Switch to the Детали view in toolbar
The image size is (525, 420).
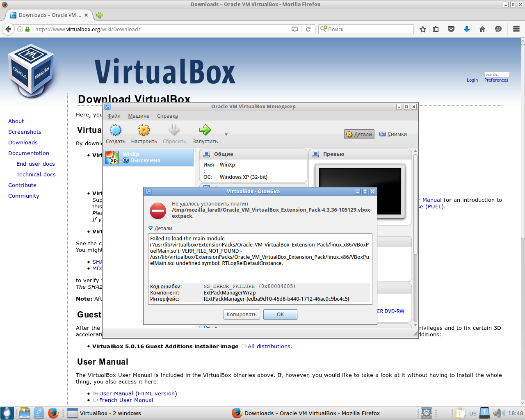click(x=359, y=134)
